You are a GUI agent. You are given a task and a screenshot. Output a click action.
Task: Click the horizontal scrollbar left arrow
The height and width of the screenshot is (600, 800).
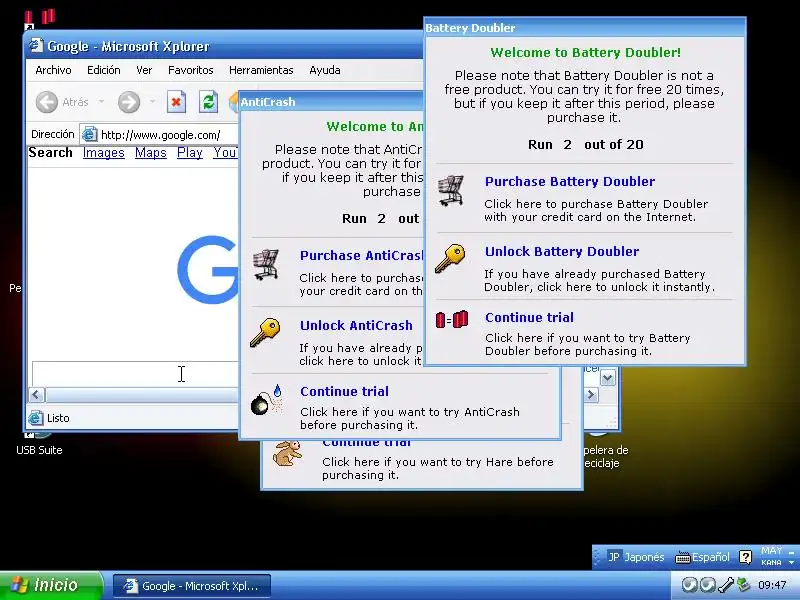coord(37,394)
